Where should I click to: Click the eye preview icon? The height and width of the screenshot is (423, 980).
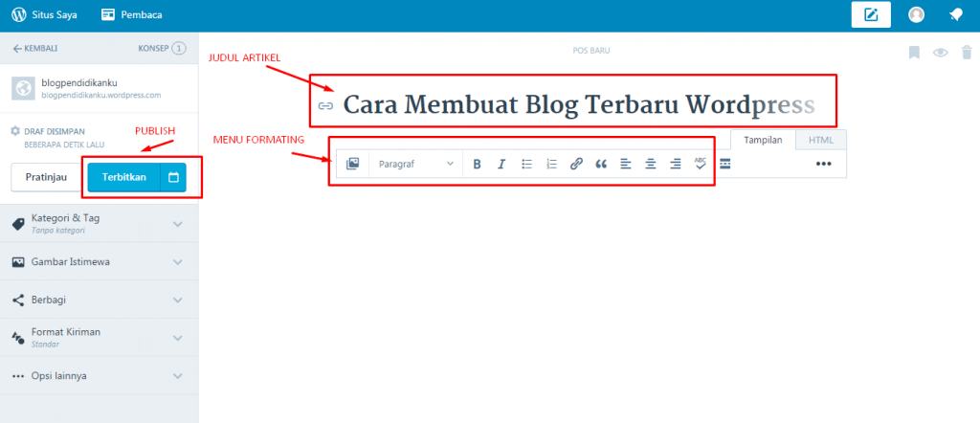(x=941, y=53)
